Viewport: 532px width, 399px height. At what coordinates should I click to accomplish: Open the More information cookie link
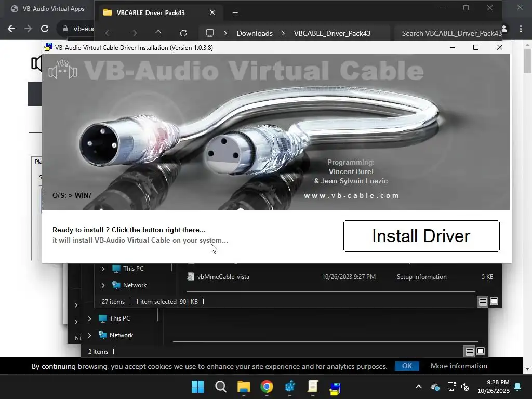tap(459, 366)
